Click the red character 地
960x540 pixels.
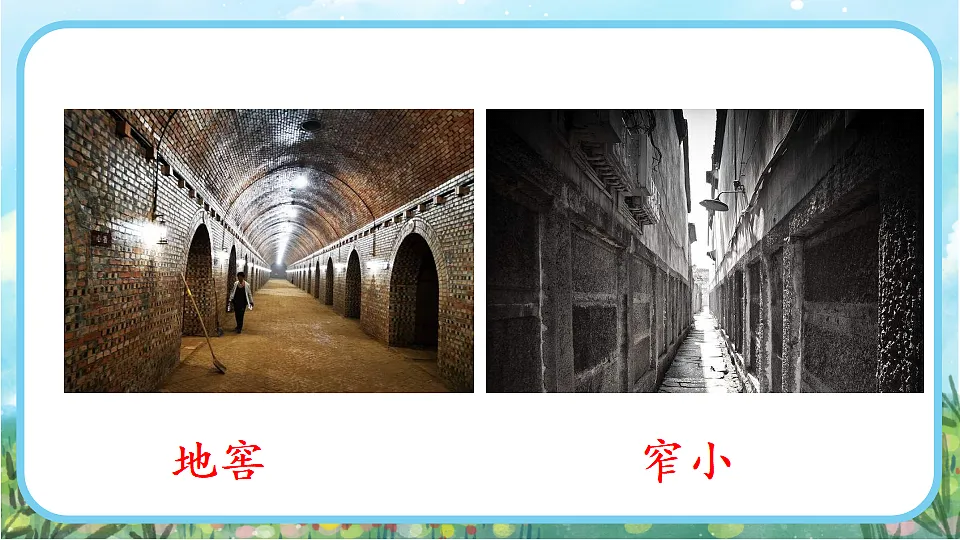click(195, 462)
